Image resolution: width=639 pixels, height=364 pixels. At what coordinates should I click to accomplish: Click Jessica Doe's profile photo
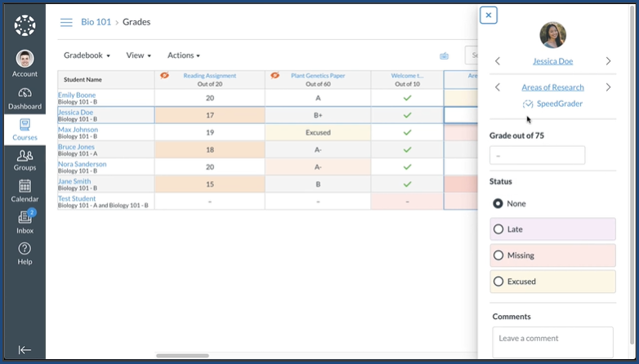tap(552, 35)
